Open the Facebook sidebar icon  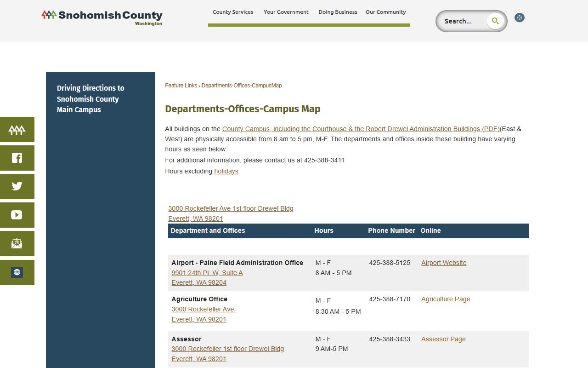(x=17, y=158)
